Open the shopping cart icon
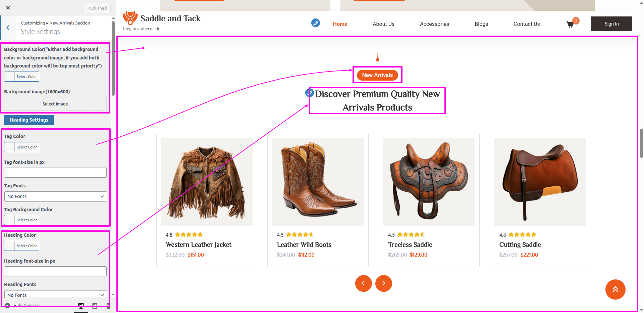644x313 pixels. click(570, 24)
